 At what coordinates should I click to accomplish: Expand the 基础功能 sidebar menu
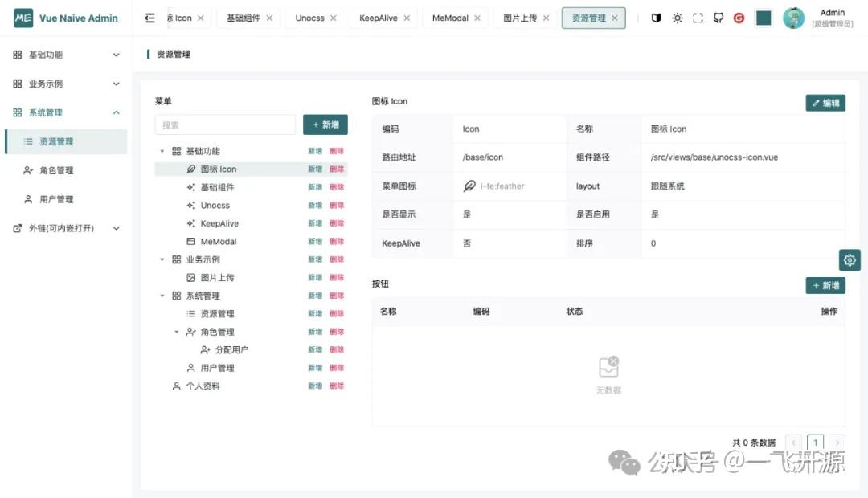[66, 55]
